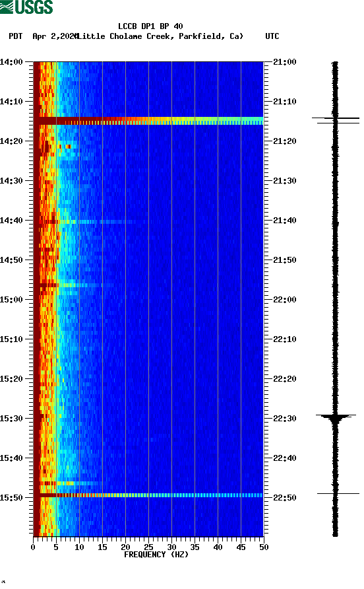Image resolution: width=364 pixels, height=589 pixels.
Task: Click the 21:30 UTC time label
Action: click(x=285, y=181)
